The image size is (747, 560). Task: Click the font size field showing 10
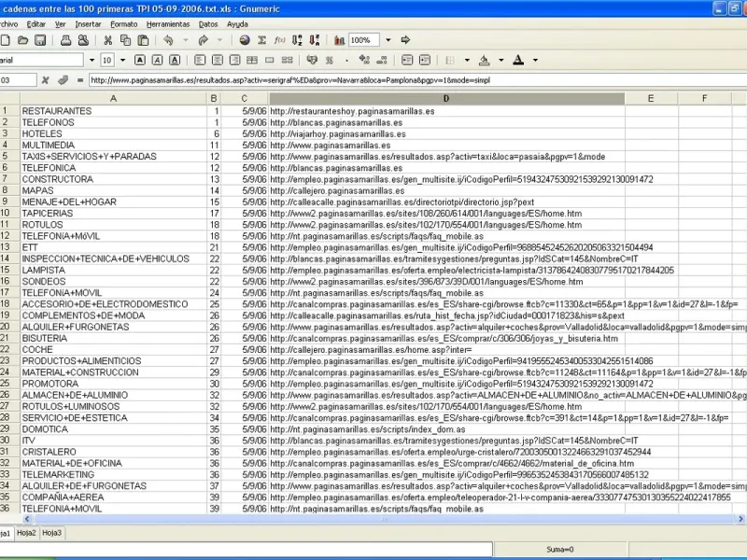(x=107, y=60)
